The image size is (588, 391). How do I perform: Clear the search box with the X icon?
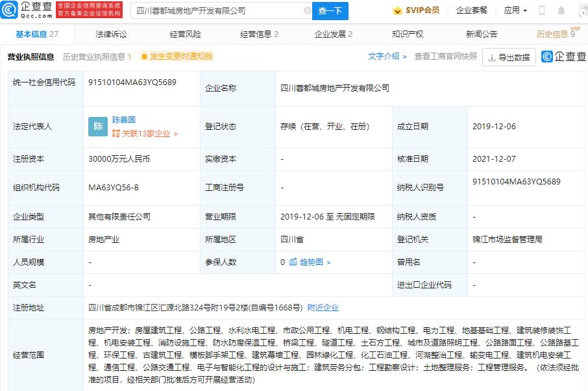click(x=307, y=10)
